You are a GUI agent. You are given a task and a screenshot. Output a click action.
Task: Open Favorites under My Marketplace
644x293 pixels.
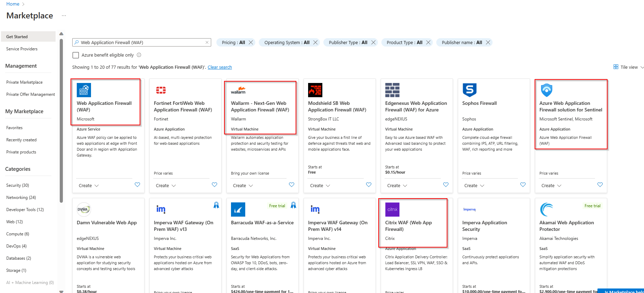click(14, 128)
